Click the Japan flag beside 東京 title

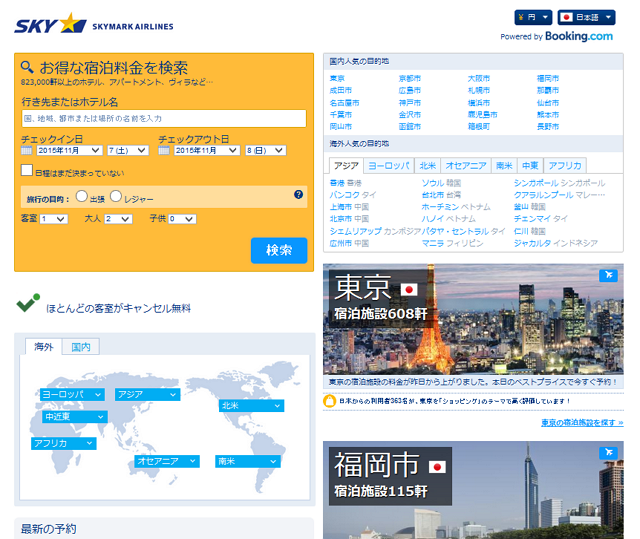tap(409, 289)
